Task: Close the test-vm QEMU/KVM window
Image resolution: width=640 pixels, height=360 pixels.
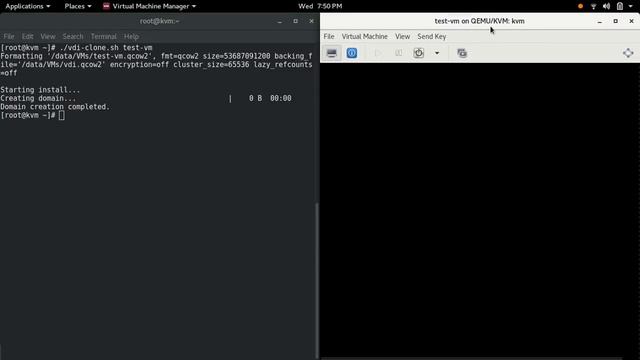Action: coord(631,21)
